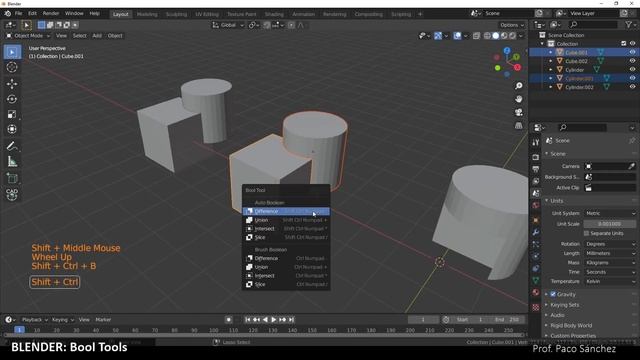This screenshot has width=640, height=360.
Task: Select the Cursor tool
Action: click(x=12, y=67)
